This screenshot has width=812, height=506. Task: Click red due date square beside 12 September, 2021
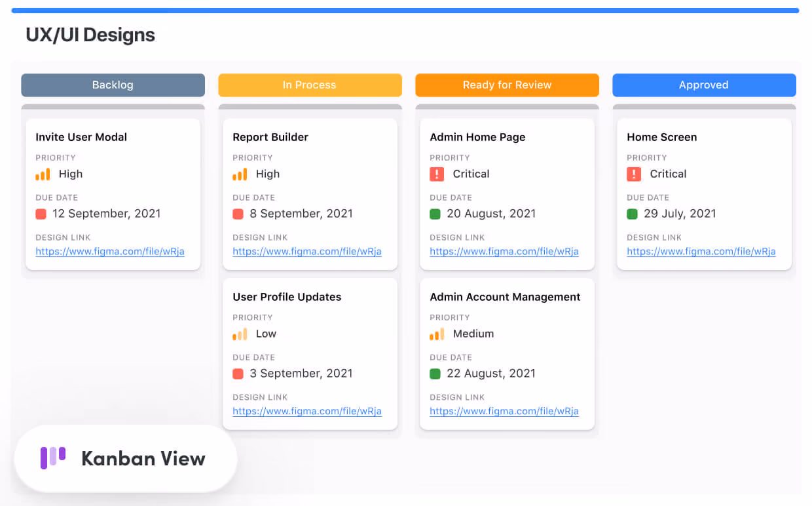41,214
